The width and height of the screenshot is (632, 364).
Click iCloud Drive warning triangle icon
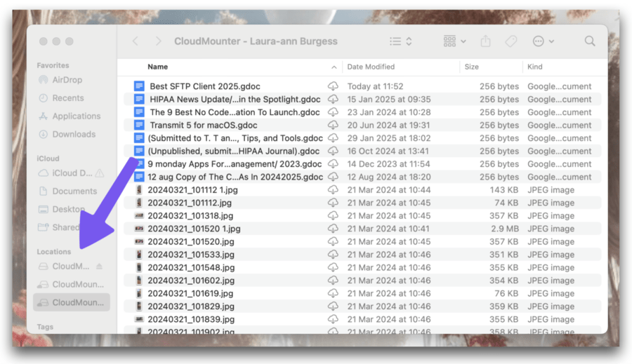click(100, 173)
